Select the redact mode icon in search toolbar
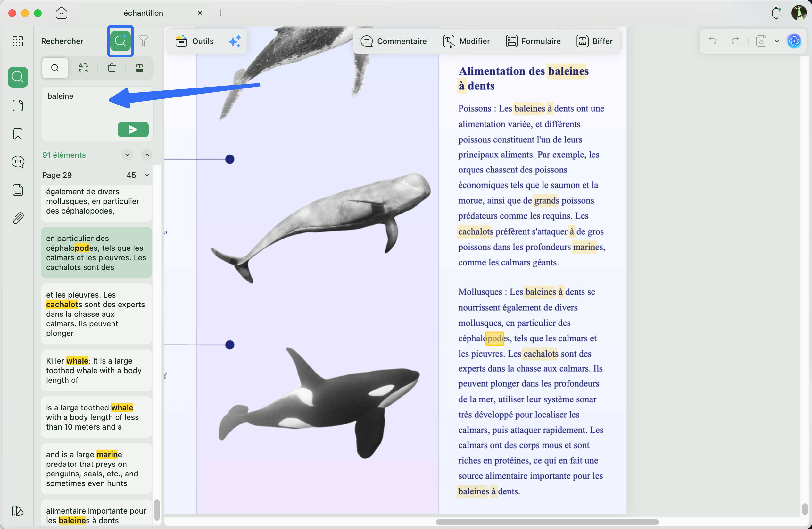 pos(139,68)
